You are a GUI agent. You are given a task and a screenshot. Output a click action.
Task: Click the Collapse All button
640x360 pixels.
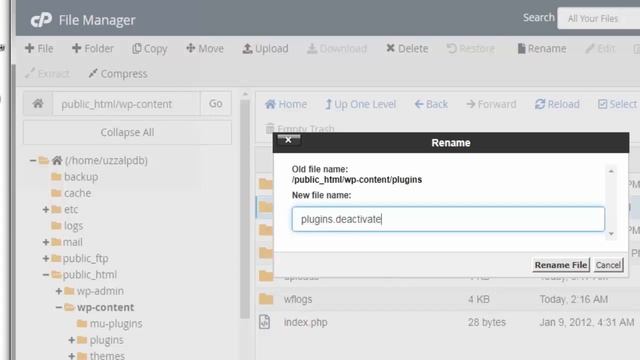127,132
